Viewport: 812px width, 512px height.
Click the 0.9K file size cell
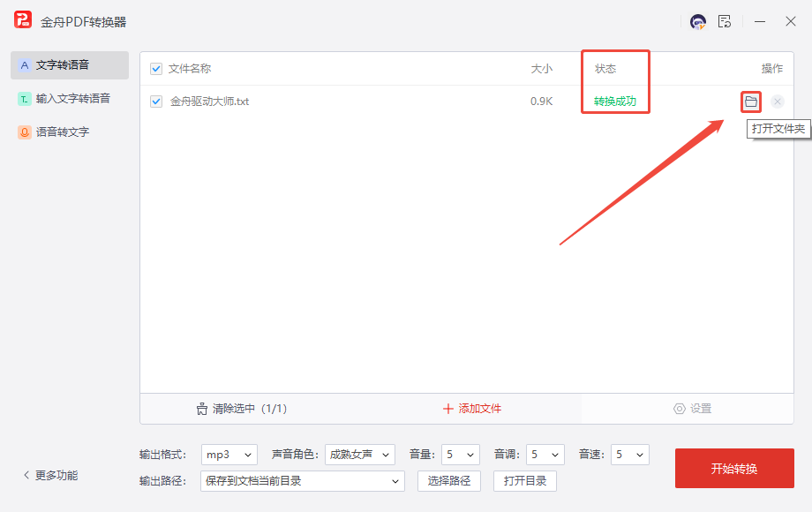click(x=542, y=102)
